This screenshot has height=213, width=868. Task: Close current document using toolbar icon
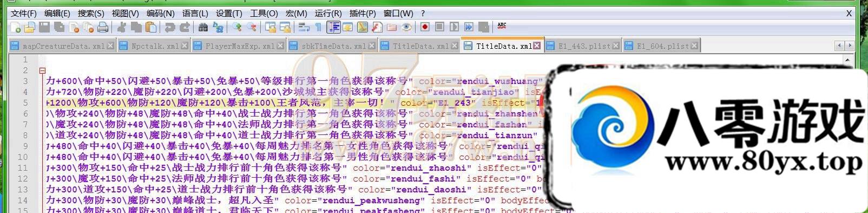(x=74, y=27)
